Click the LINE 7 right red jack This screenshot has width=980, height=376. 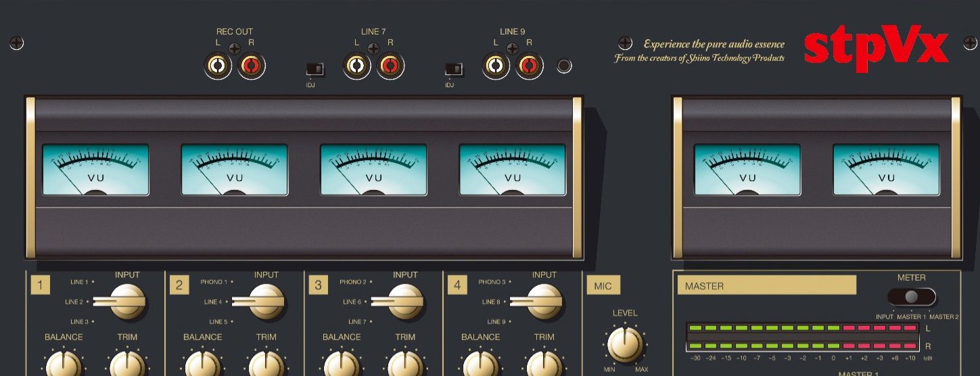(390, 66)
